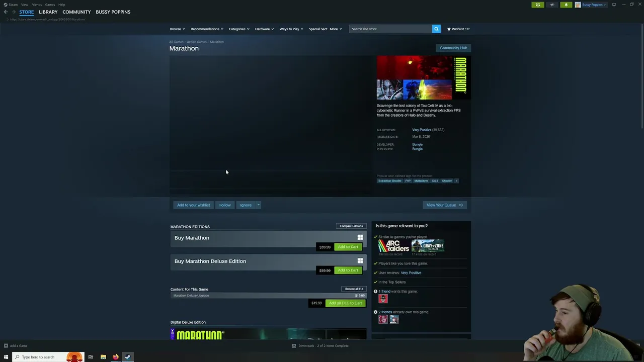This screenshot has height=362, width=644.
Task: Open the friends group icon button
Action: click(x=538, y=5)
